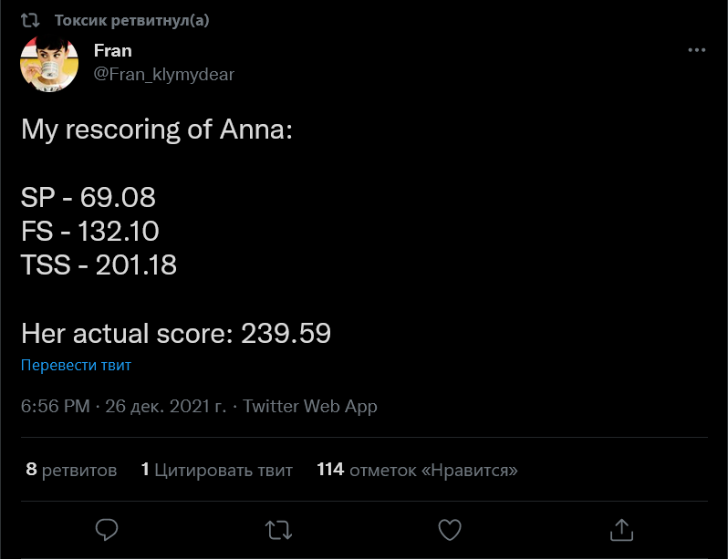Image resolution: width=728 pixels, height=560 pixels.
Task: Open Fran's profile picture
Action: coord(47,64)
